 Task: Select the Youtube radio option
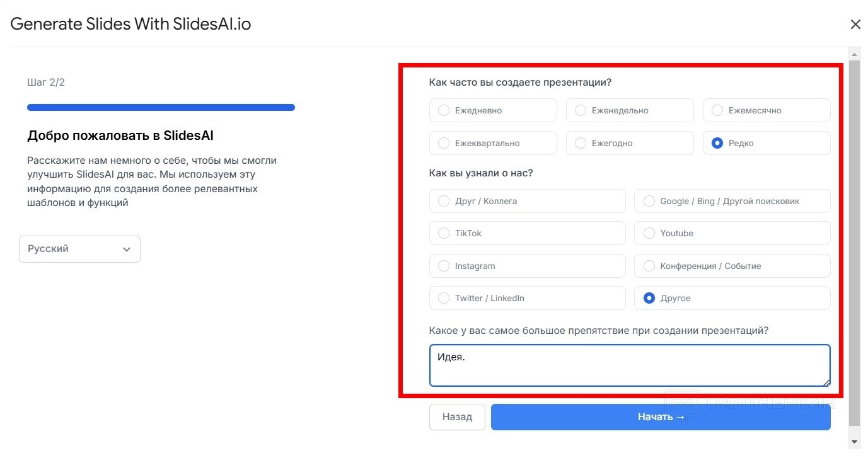649,233
